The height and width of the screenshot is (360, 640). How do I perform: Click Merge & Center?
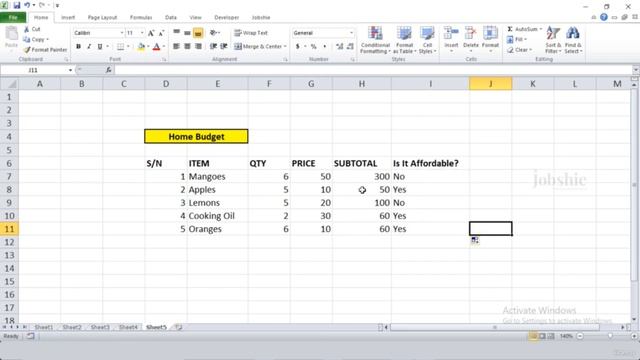click(x=258, y=47)
